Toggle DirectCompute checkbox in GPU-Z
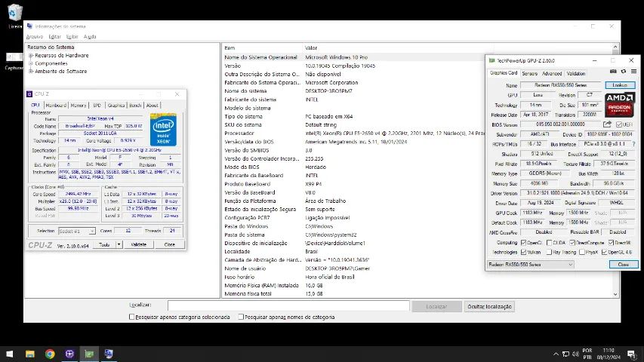The image size is (644, 362). click(x=572, y=243)
